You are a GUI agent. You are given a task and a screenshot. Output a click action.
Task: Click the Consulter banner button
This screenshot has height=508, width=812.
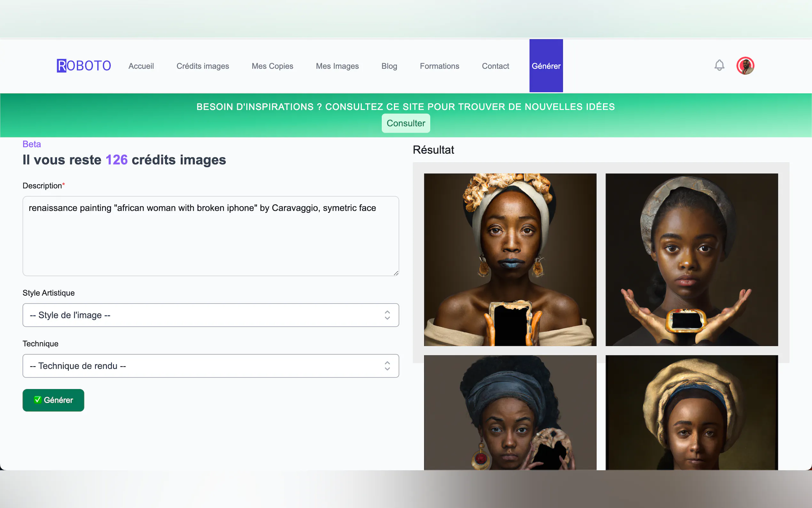tap(405, 123)
